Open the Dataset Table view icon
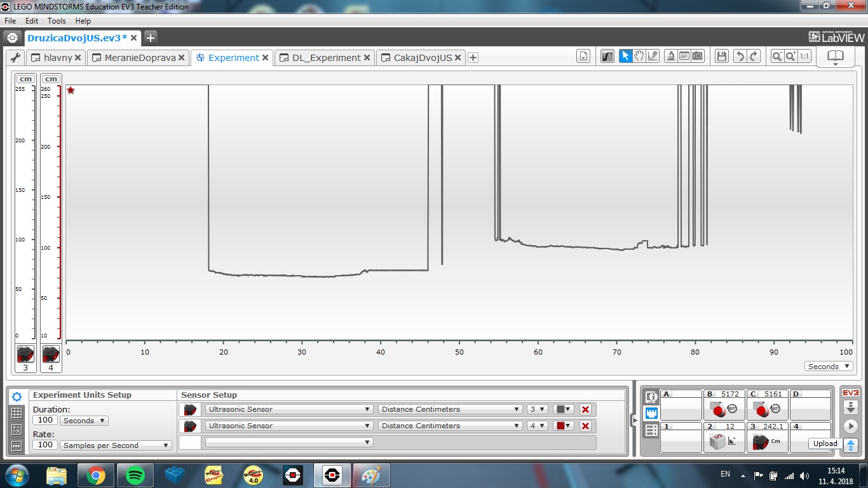The height and width of the screenshot is (488, 868). (17, 413)
